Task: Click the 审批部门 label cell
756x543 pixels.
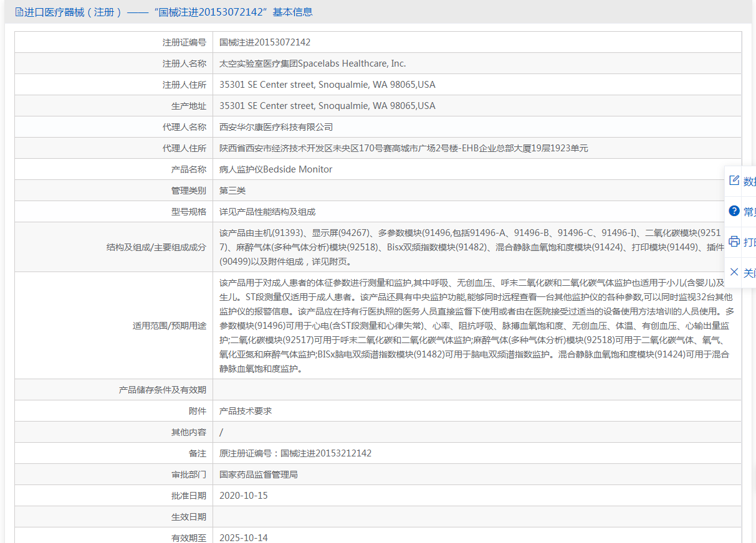Action: [x=114, y=475]
